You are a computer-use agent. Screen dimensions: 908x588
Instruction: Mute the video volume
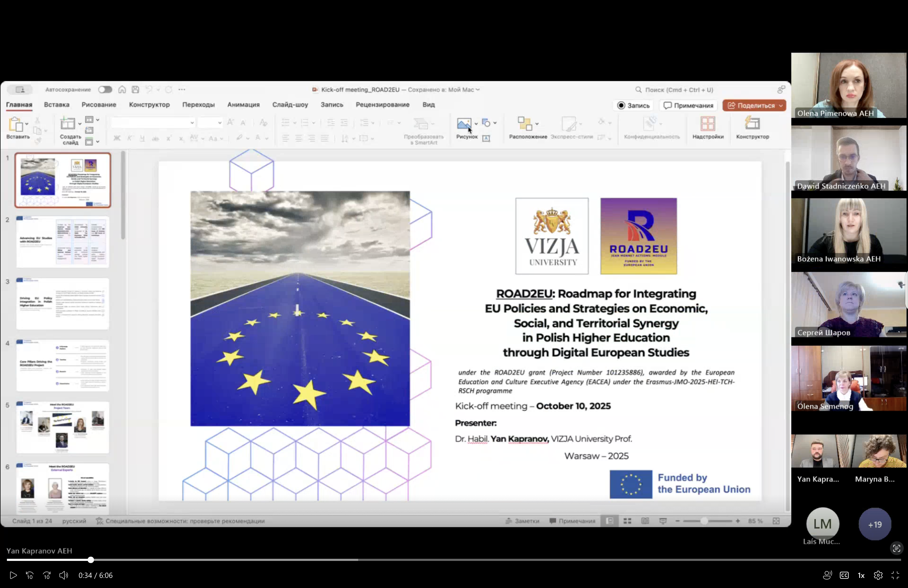point(63,575)
